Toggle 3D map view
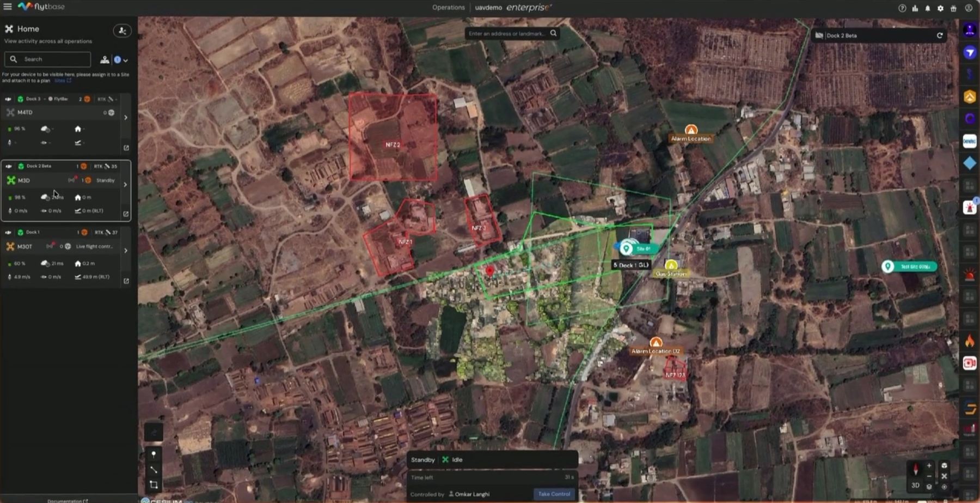The width and height of the screenshot is (980, 503). 915,486
